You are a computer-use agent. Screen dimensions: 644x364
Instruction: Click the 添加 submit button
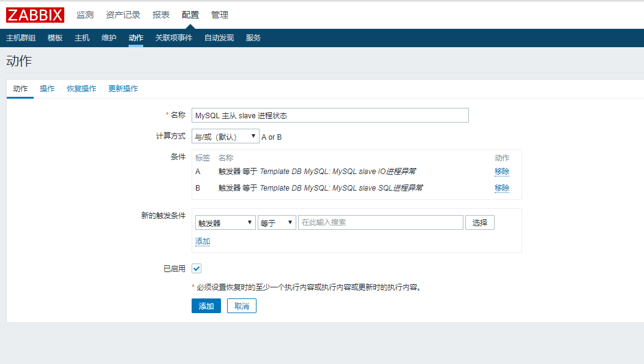point(206,306)
